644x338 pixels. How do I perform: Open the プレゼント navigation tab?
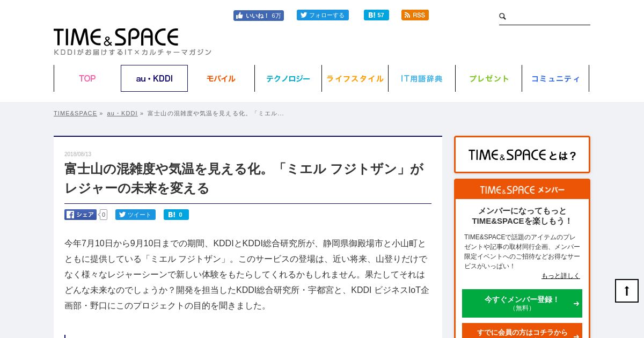[489, 78]
